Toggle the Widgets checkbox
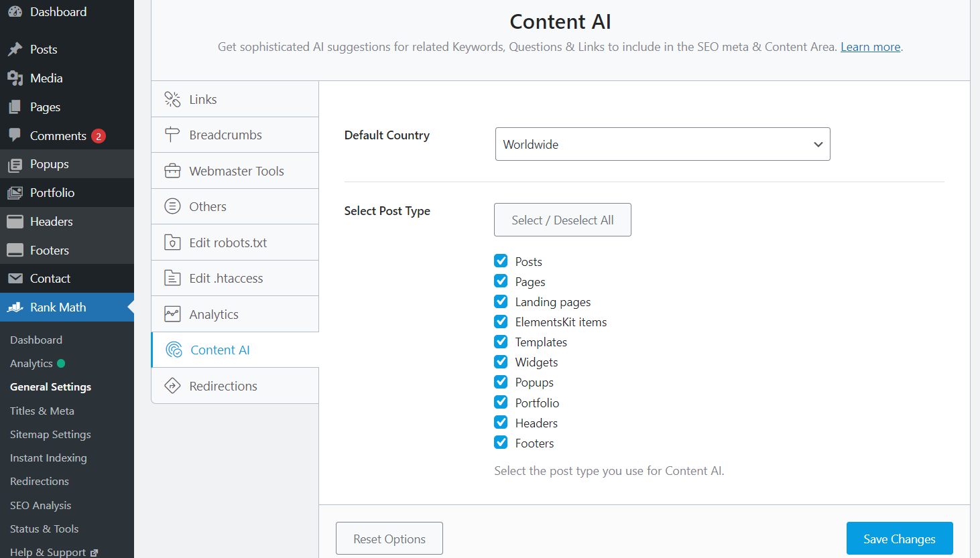Viewport: 980px width, 558px height. [x=501, y=362]
